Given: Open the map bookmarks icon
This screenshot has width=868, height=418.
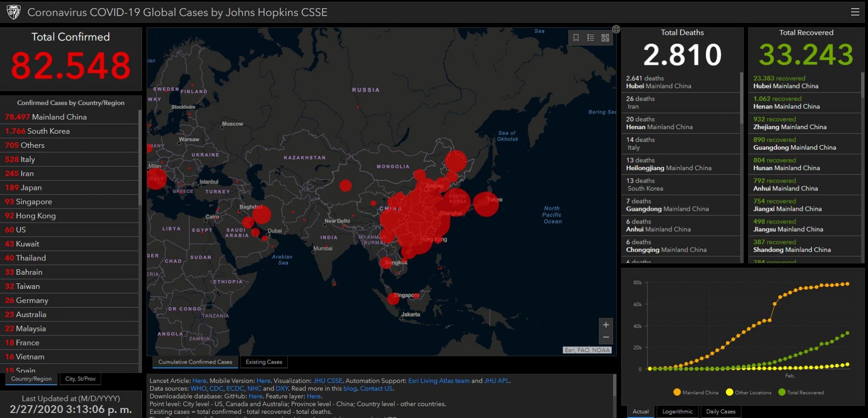Looking at the screenshot, I should 576,38.
